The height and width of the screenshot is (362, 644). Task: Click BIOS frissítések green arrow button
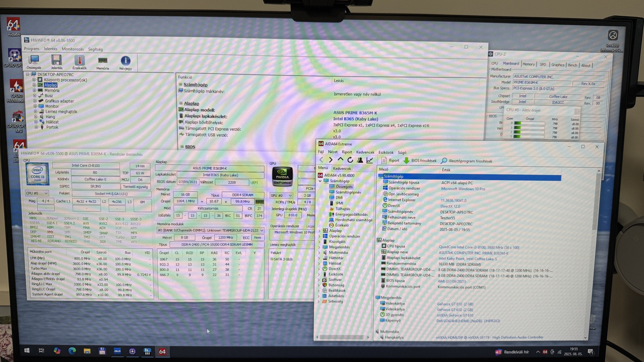(x=420, y=161)
